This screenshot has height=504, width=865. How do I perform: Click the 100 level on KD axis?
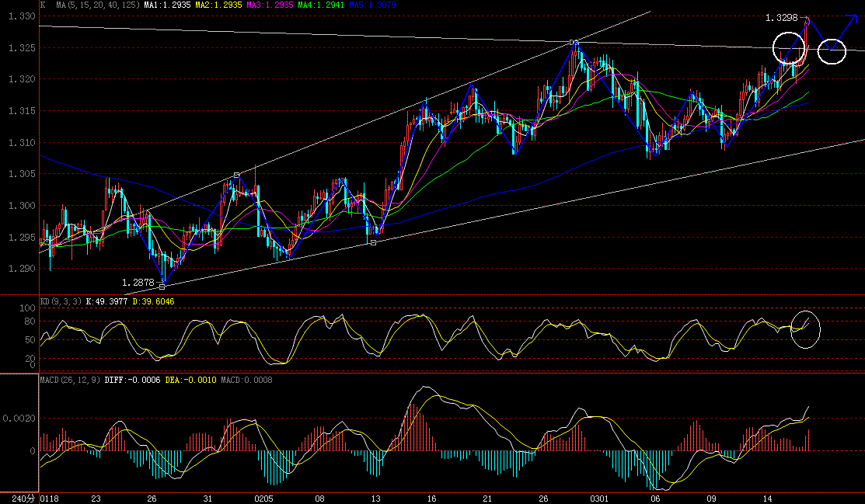coord(27,308)
